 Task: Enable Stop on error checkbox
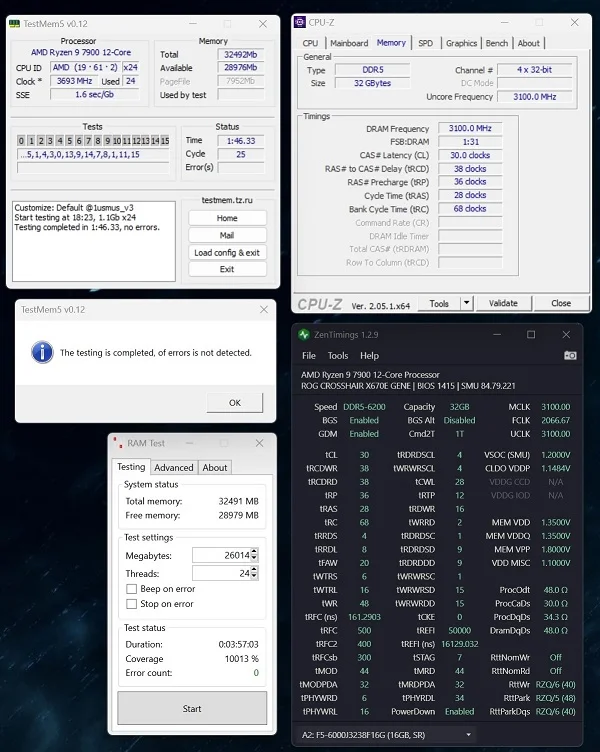[131, 604]
